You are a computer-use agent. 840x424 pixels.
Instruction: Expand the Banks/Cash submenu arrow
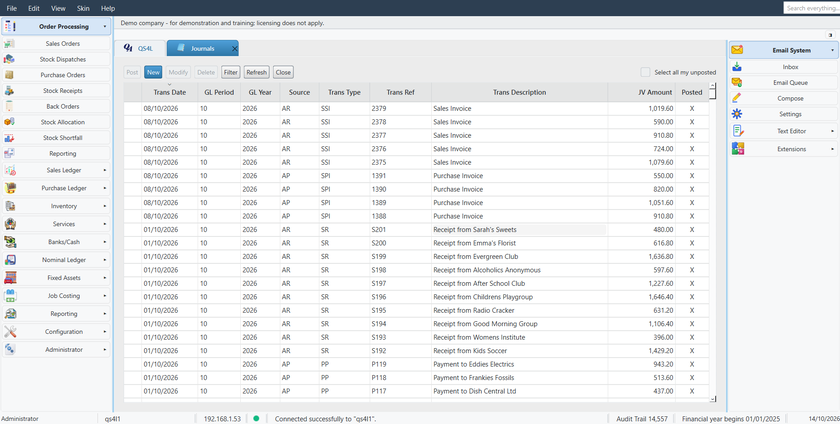click(x=104, y=242)
